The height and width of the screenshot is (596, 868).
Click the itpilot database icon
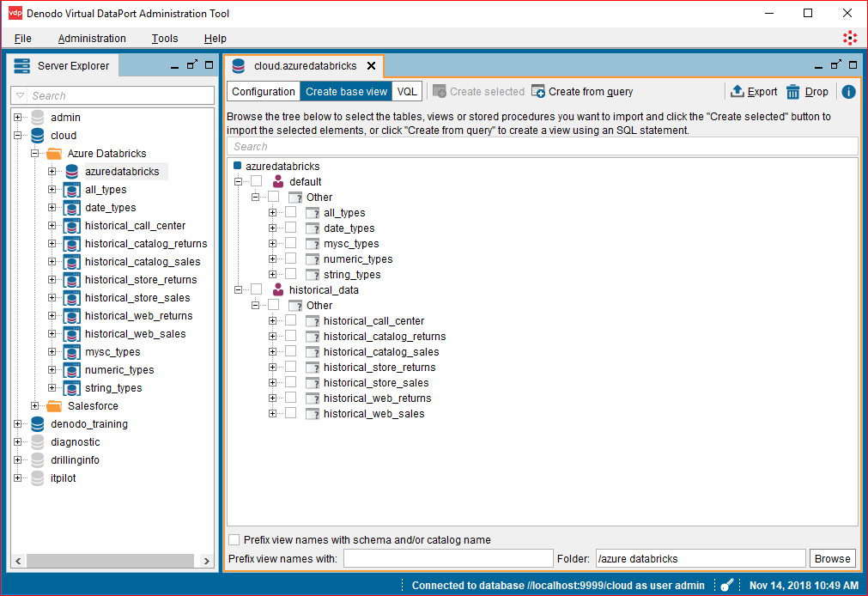pyautogui.click(x=38, y=478)
